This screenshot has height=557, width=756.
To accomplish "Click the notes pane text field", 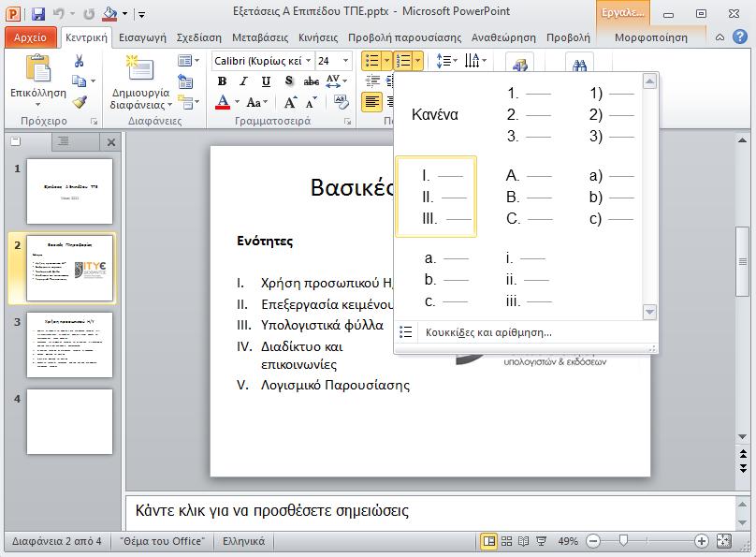I will coord(429,511).
